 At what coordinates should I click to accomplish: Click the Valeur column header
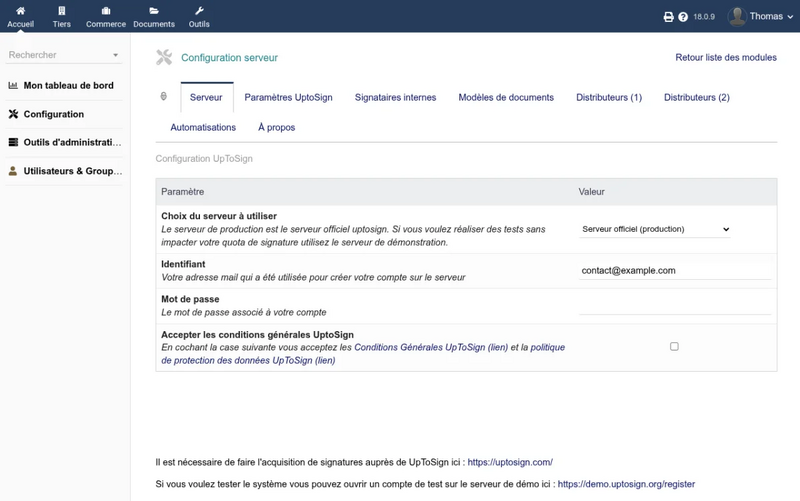[591, 191]
